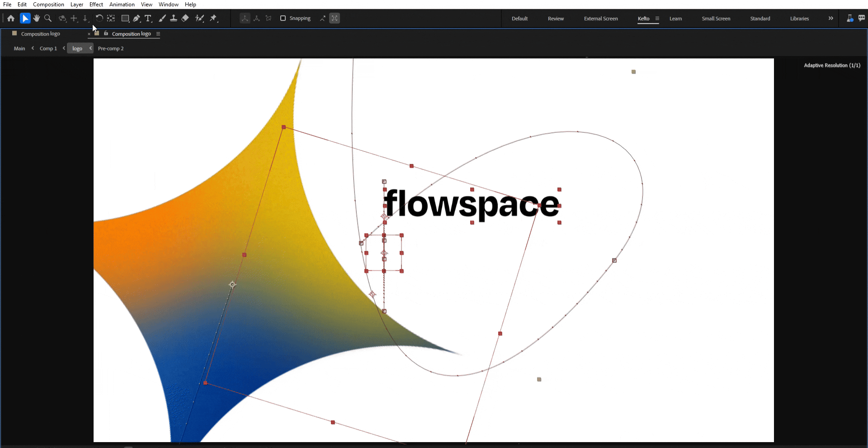
Task: Click the Home icon in the toolbar
Action: pyautogui.click(x=11, y=19)
